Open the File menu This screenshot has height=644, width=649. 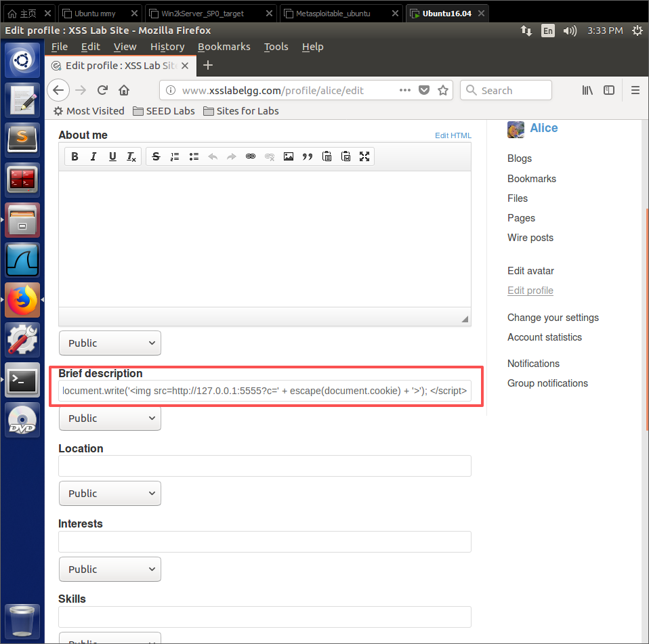[59, 47]
